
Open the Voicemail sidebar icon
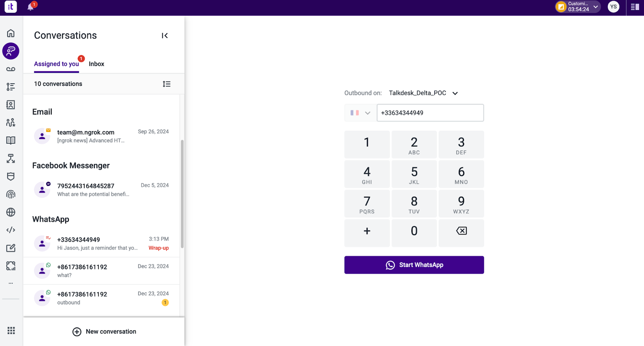[x=11, y=69]
